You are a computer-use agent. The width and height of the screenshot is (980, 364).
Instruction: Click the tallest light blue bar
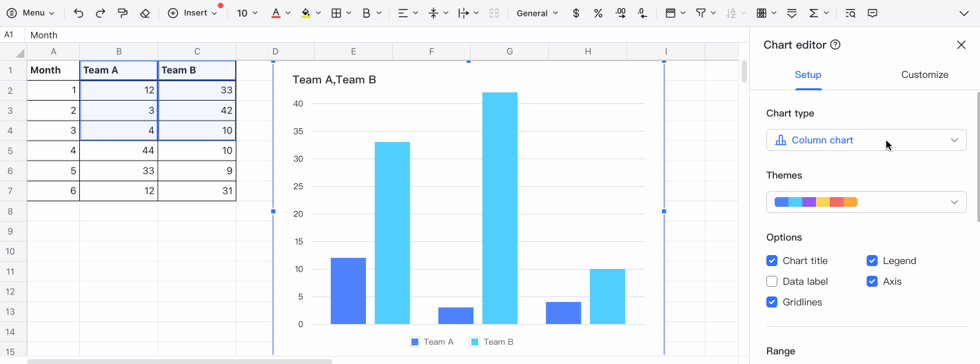pos(500,208)
